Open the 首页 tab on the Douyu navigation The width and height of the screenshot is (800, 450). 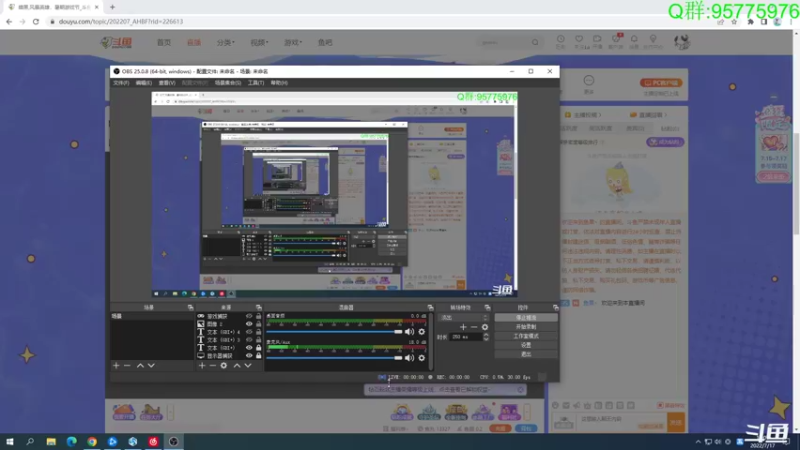point(164,42)
